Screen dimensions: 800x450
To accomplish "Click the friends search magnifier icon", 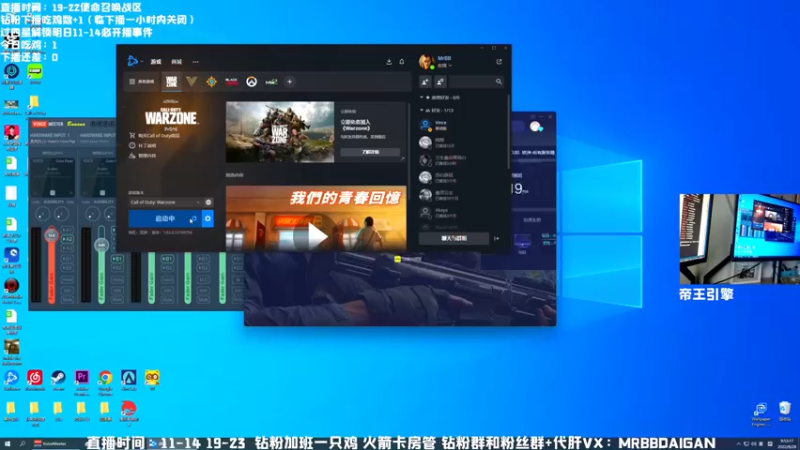I will (x=498, y=82).
